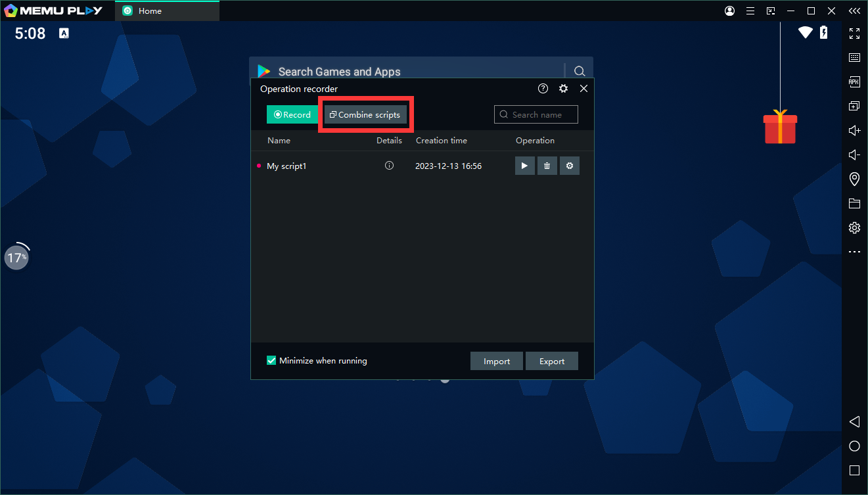Screen dimensions: 868x495
Task: Click the green Record button
Action: point(292,115)
